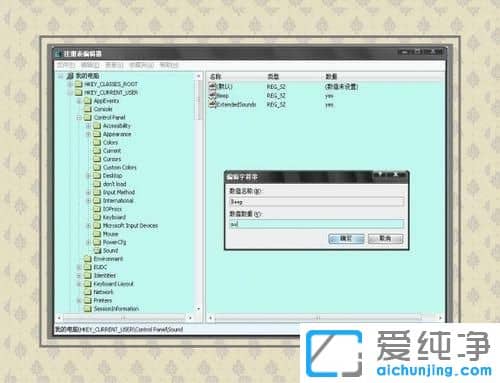Click the Desktop folder icon in tree
The height and width of the screenshot is (383, 500).
(x=97, y=175)
